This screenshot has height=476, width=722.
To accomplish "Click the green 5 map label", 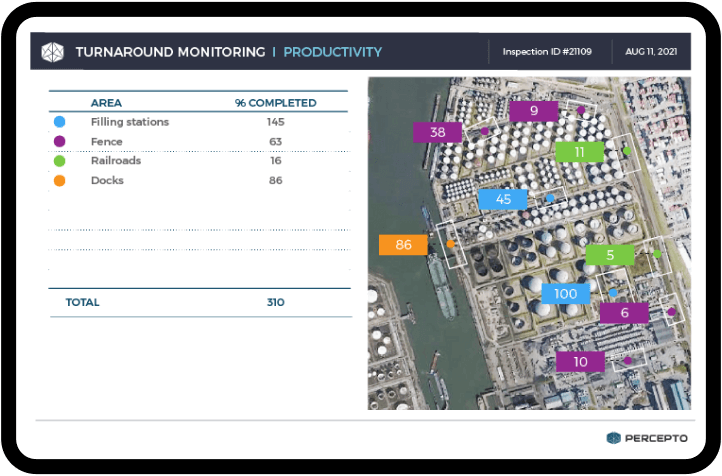I will (610, 255).
